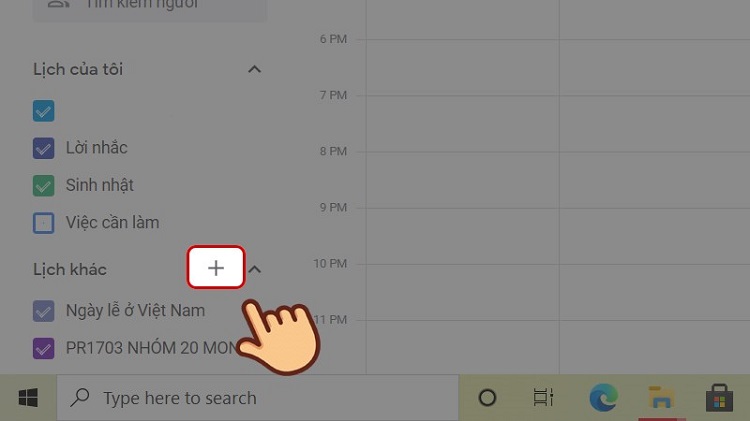Collapse the Lịch của tôi section
The width and height of the screenshot is (750, 421).
pyautogui.click(x=254, y=69)
